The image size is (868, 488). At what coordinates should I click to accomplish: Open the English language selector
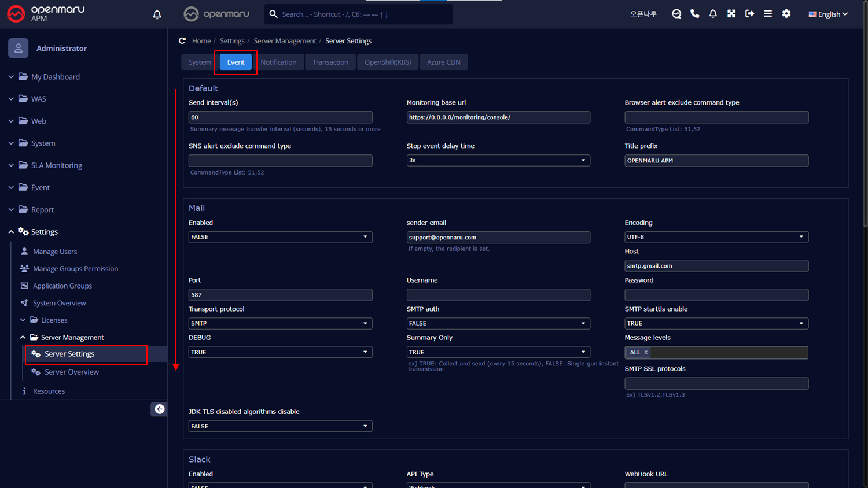[827, 14]
